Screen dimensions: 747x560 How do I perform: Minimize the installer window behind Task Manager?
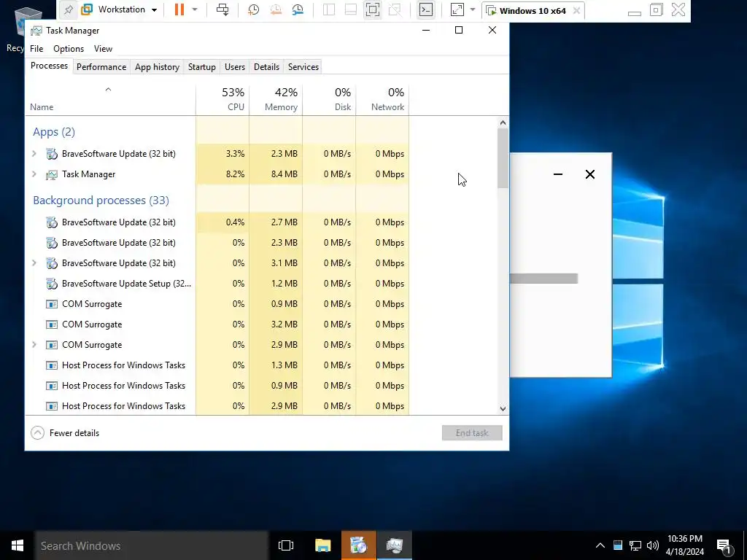coord(558,174)
